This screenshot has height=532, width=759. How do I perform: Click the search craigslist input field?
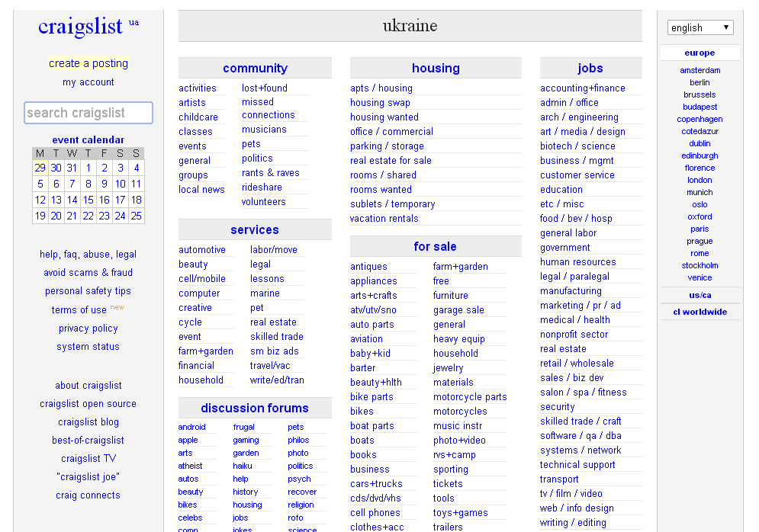click(x=88, y=113)
